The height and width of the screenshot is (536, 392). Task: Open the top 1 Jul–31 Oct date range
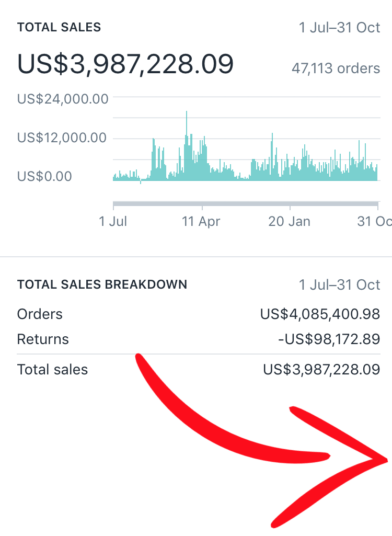tap(339, 27)
